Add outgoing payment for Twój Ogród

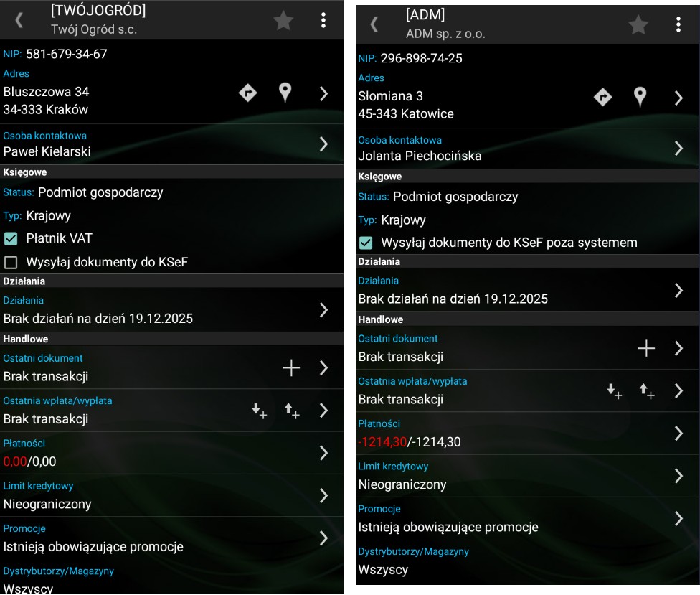(x=292, y=411)
